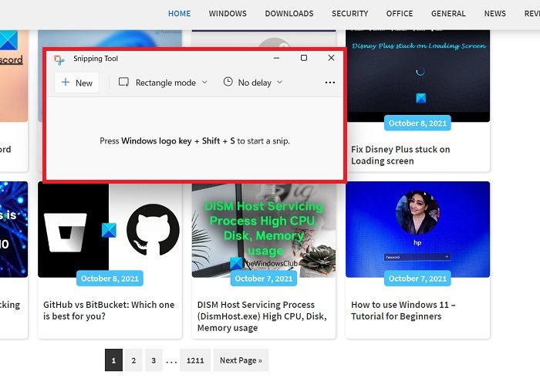The height and width of the screenshot is (392, 540).
Task: Go to the DOWNLOADS menu item
Action: pos(289,14)
